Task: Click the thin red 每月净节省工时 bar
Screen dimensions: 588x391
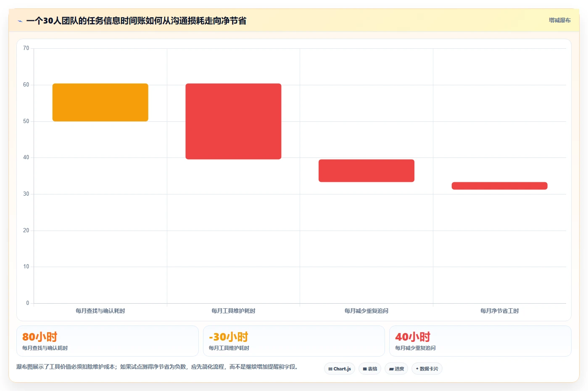Action: point(499,186)
